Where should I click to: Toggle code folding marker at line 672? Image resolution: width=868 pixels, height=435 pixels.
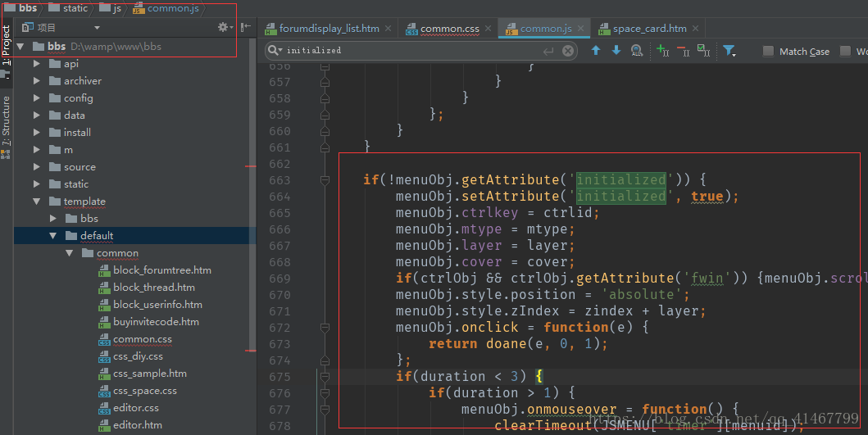(325, 328)
